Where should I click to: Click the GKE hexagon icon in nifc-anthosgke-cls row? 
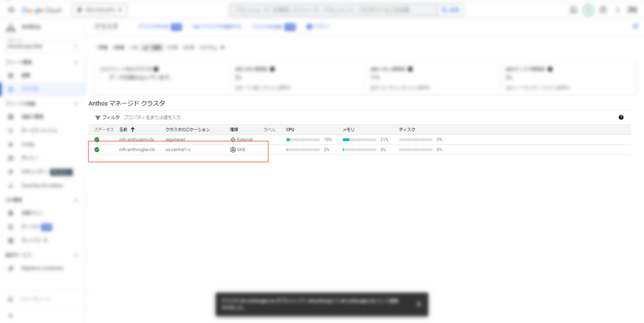233,149
